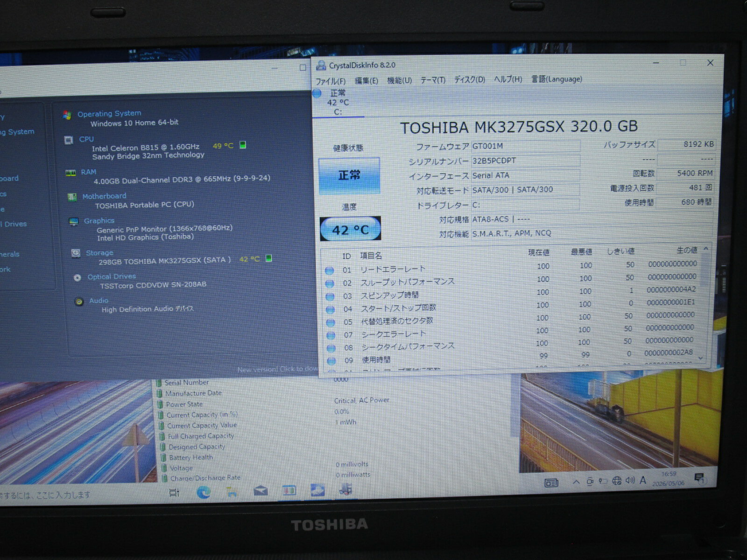Viewport: 747px width, 560px height.
Task: Click the power on hours value 680 時間
Action: (x=684, y=202)
